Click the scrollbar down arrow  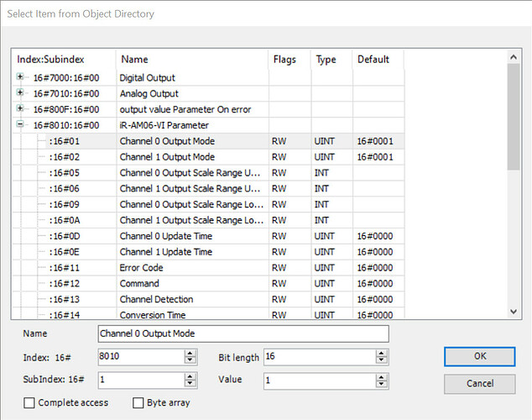pos(514,312)
